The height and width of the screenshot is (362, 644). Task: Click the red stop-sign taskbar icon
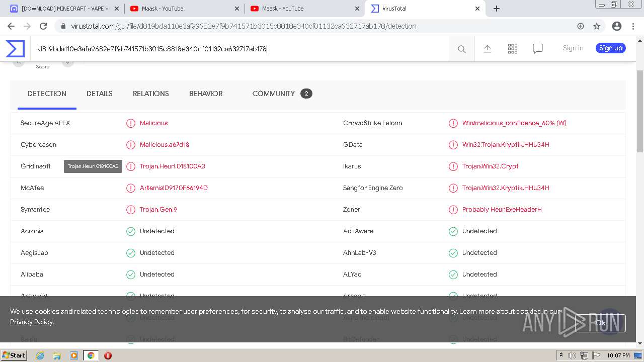(x=108, y=355)
